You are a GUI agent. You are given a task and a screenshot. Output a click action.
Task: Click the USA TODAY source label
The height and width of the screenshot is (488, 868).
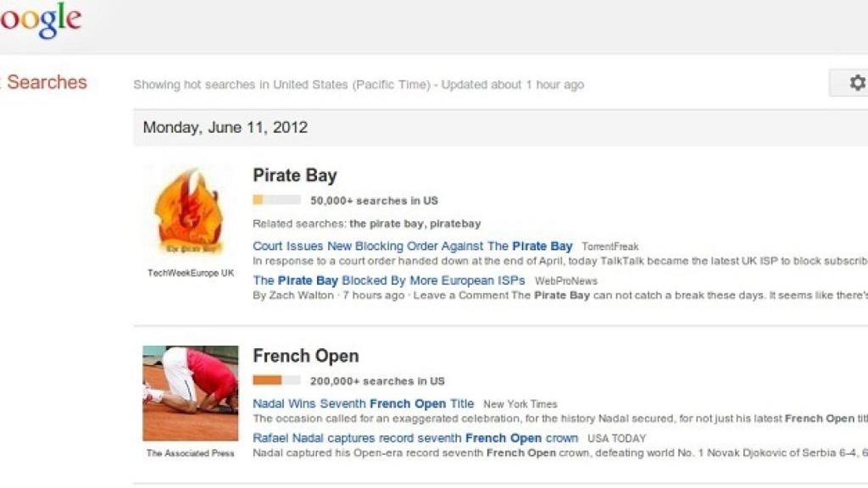(x=616, y=439)
